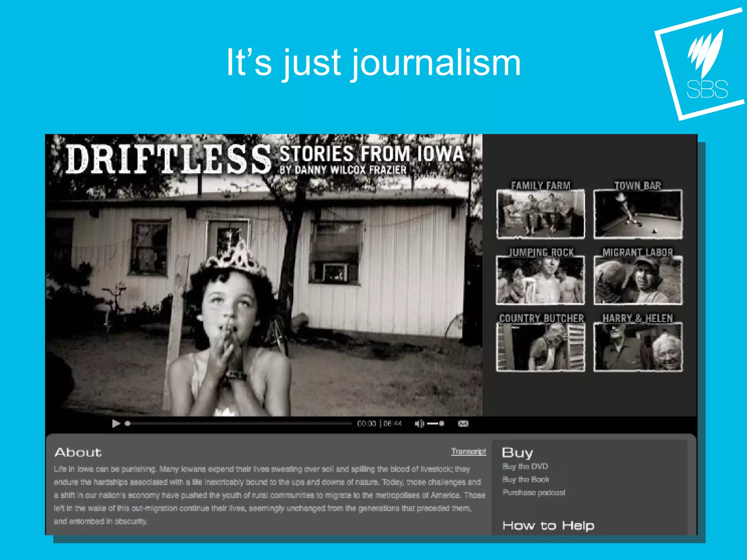
Task: Open the Jumping Rock story thumbnail
Action: tap(541, 280)
